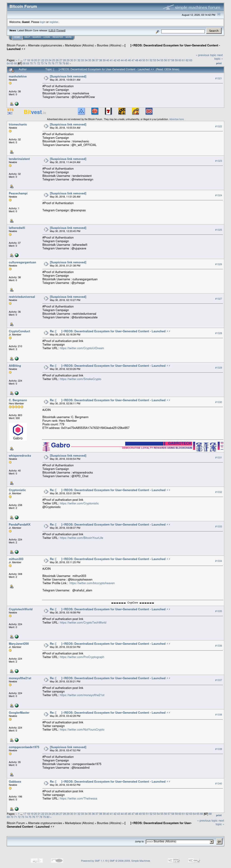The height and width of the screenshot is (868, 231).
Task: Open the LOGIN menu tab
Action: [x=46, y=37]
